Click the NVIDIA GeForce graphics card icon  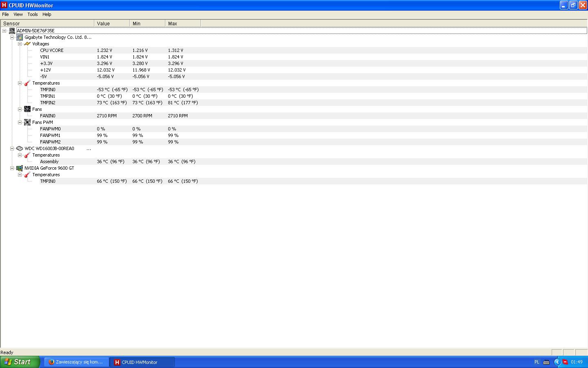20,168
